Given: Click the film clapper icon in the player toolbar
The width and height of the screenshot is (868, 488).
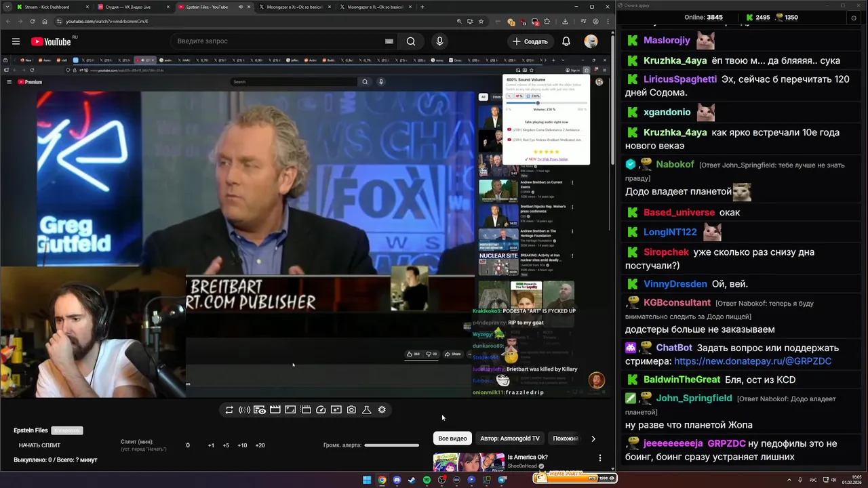Looking at the screenshot, I should click(x=275, y=410).
